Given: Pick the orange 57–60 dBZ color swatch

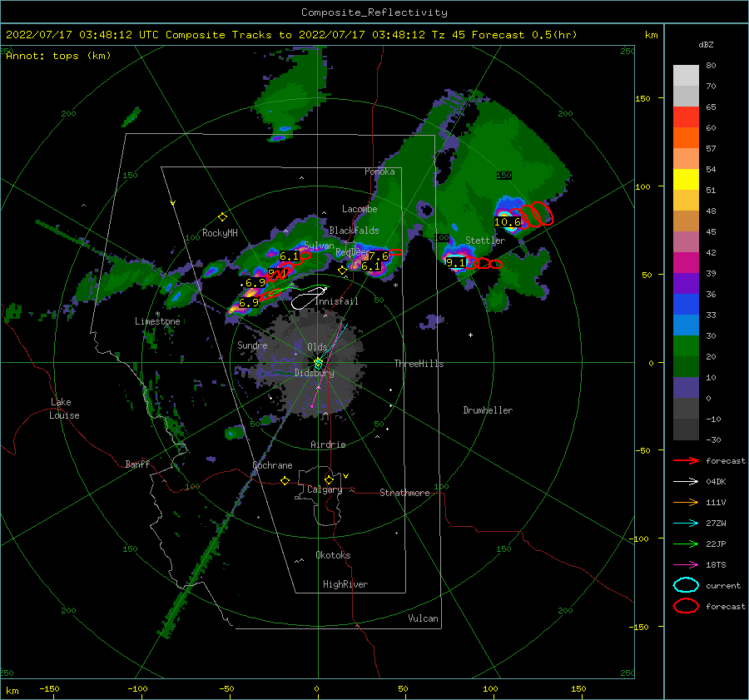Looking at the screenshot, I should pyautogui.click(x=686, y=138).
